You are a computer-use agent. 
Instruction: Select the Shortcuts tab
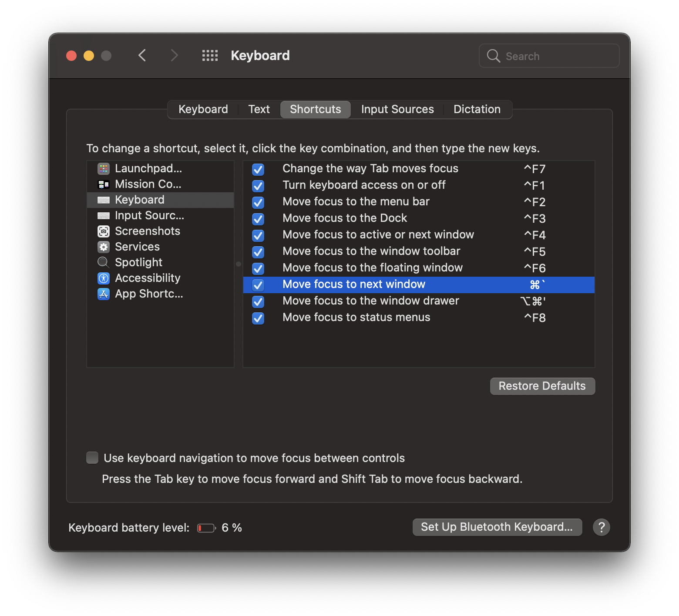coord(316,109)
